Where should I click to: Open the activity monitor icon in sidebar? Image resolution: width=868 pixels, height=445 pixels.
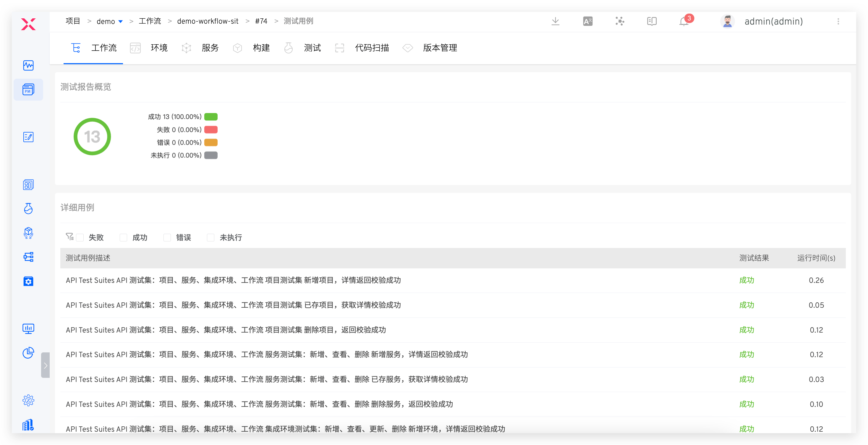click(28, 65)
